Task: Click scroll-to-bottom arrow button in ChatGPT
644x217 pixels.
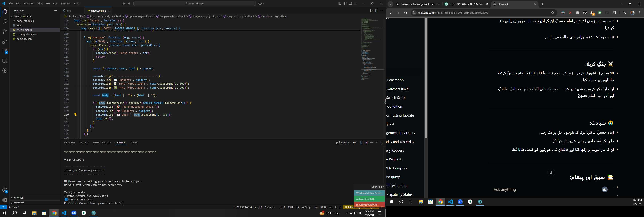Action: pos(551,173)
